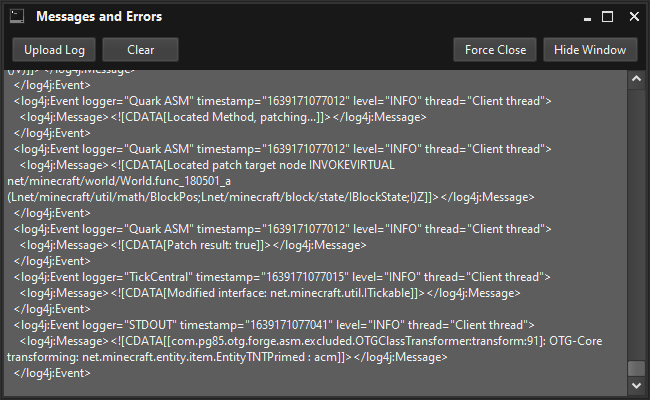Click the console window icon in title bar

pyautogui.click(x=17, y=17)
